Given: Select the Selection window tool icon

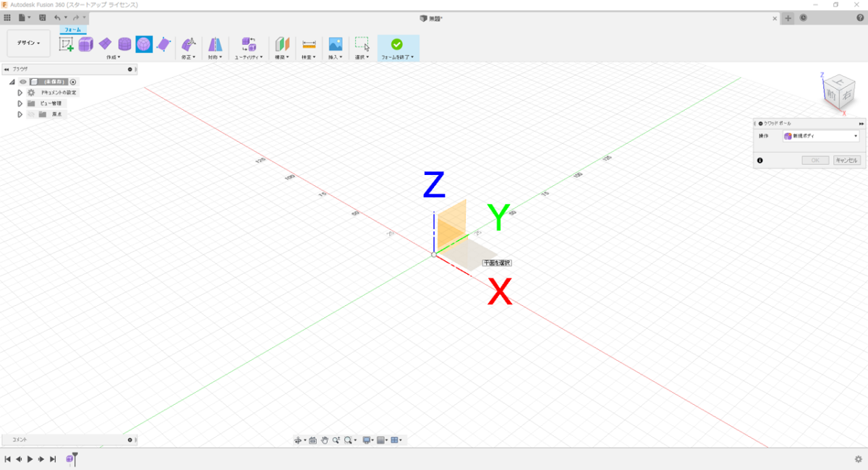Looking at the screenshot, I should (362, 44).
